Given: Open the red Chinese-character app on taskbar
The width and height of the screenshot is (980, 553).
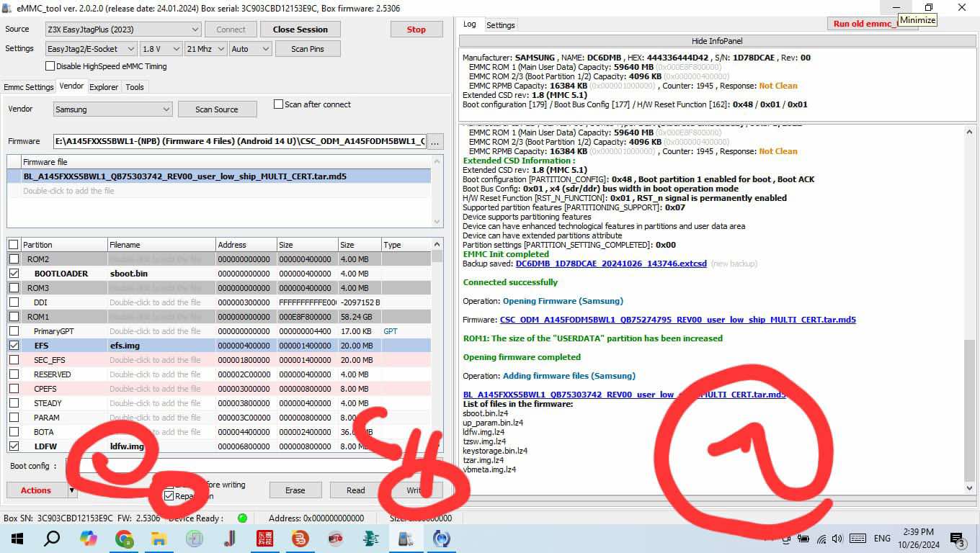Looking at the screenshot, I should tap(264, 539).
